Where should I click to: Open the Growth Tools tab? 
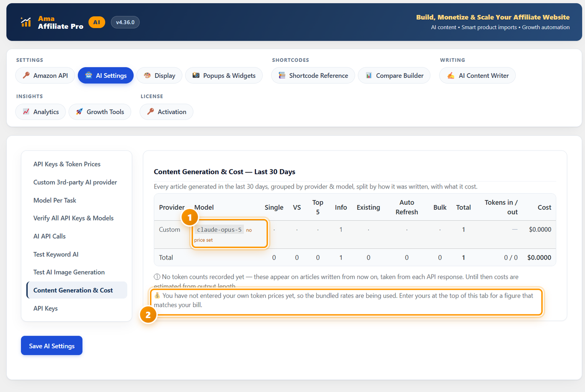(x=100, y=112)
